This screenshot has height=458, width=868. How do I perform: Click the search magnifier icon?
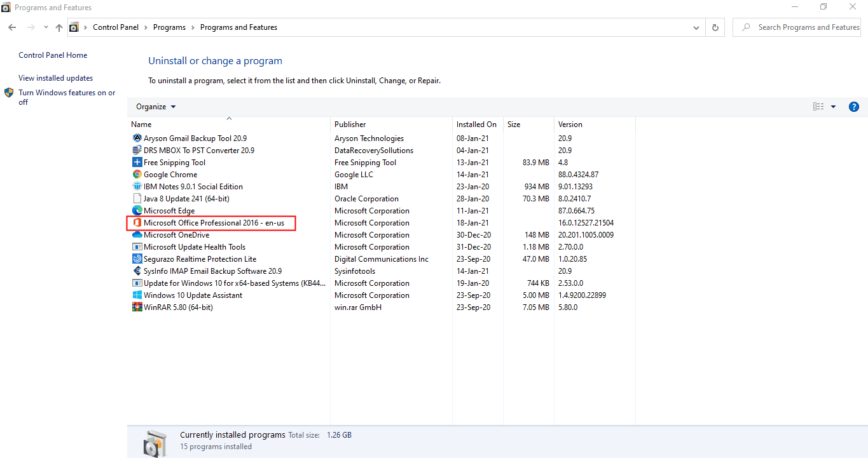coord(745,27)
